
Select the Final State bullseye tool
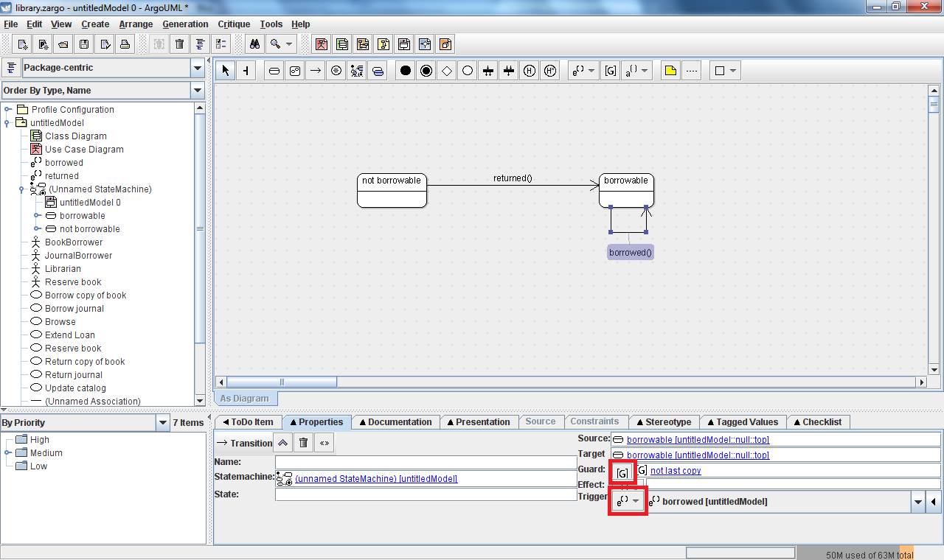click(x=426, y=71)
